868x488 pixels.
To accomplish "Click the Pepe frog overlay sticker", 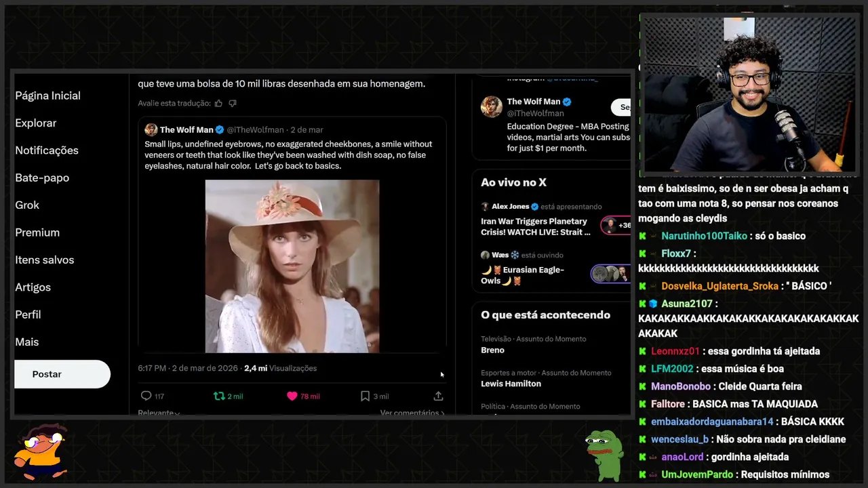I will [x=604, y=455].
